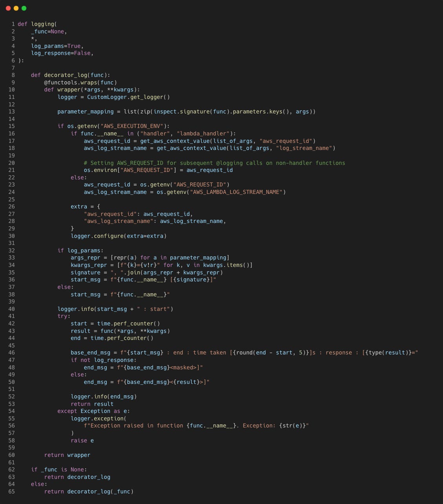Click '"aws_log_stream_name": aws_log_stream_name,' dict entry
The image size is (443, 504).
[x=155, y=221]
